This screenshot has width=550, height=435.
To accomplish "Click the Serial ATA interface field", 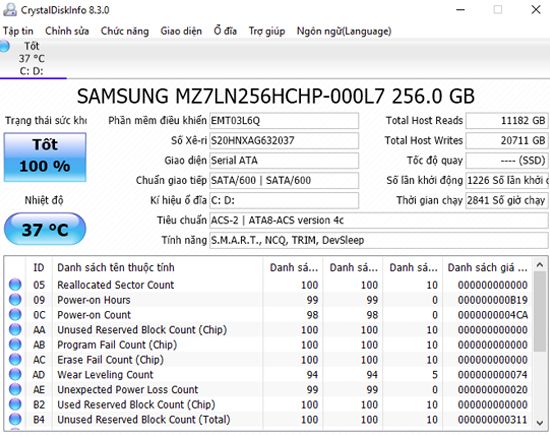I will point(284,161).
